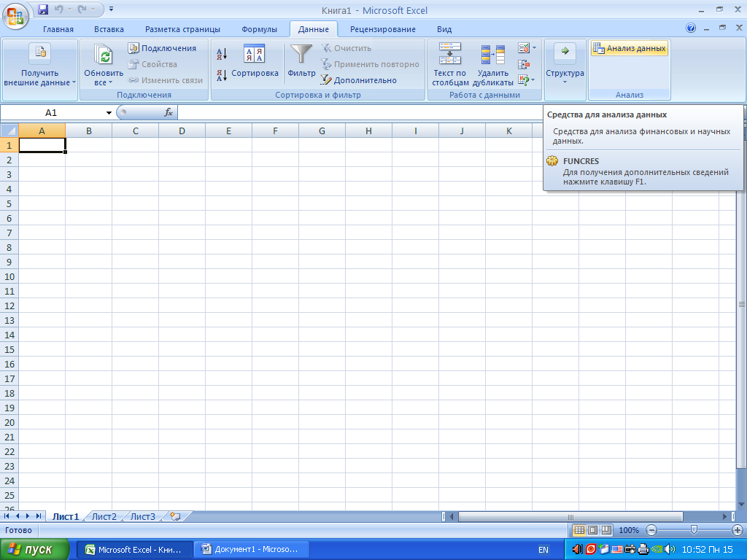Click Анализ данных button
The height and width of the screenshot is (560, 747).
(630, 48)
